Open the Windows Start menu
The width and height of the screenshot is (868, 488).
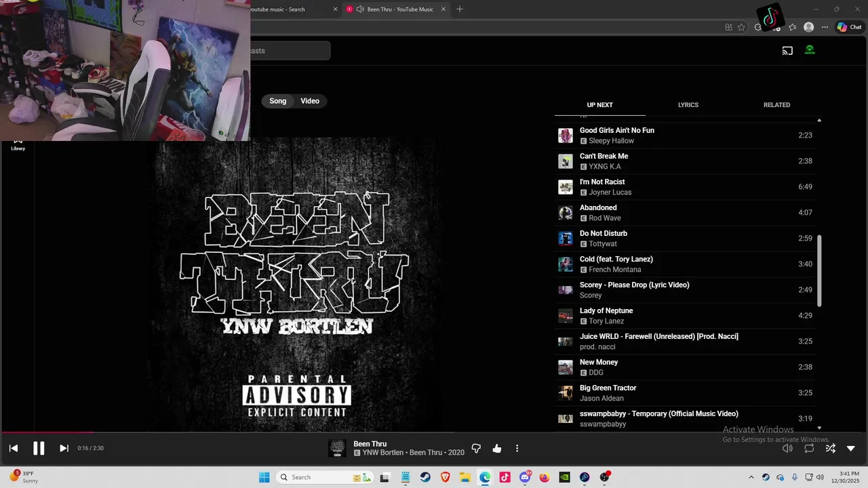264,477
